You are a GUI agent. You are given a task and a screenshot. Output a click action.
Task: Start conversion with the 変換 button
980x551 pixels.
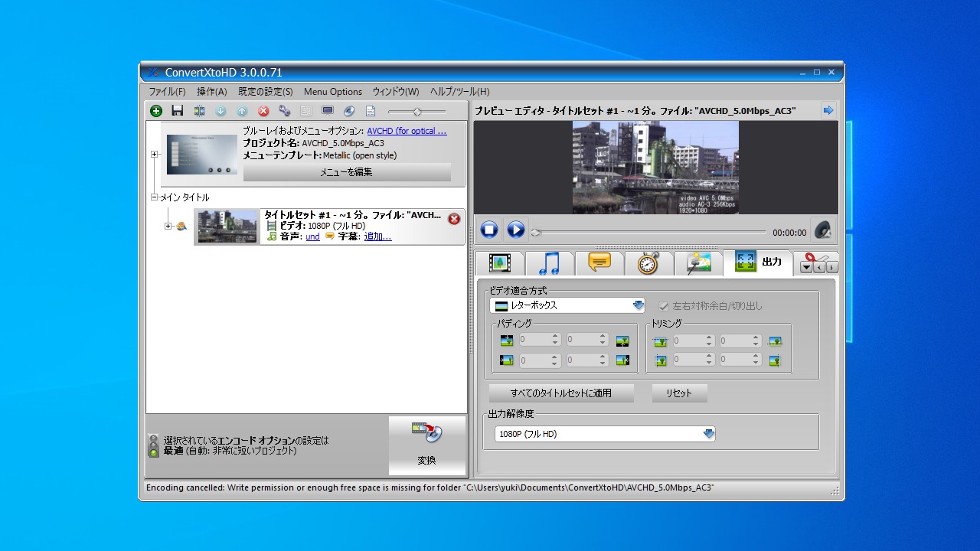tap(426, 445)
